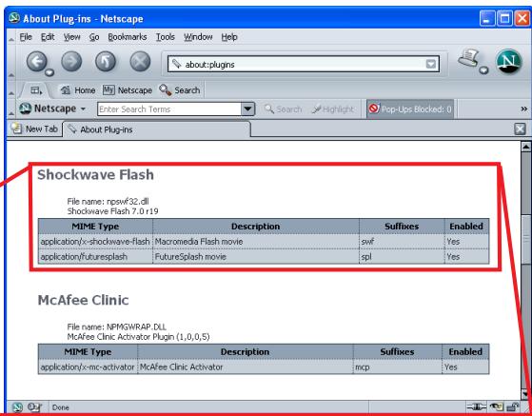Click the vertical scrollbar thumb
The image size is (532, 416).
coord(526,239)
